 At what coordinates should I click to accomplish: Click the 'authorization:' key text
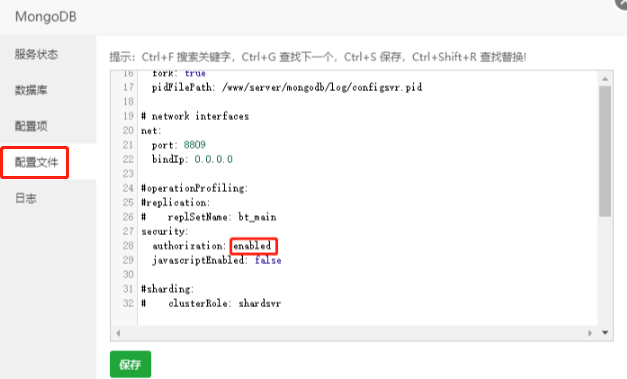click(x=189, y=245)
